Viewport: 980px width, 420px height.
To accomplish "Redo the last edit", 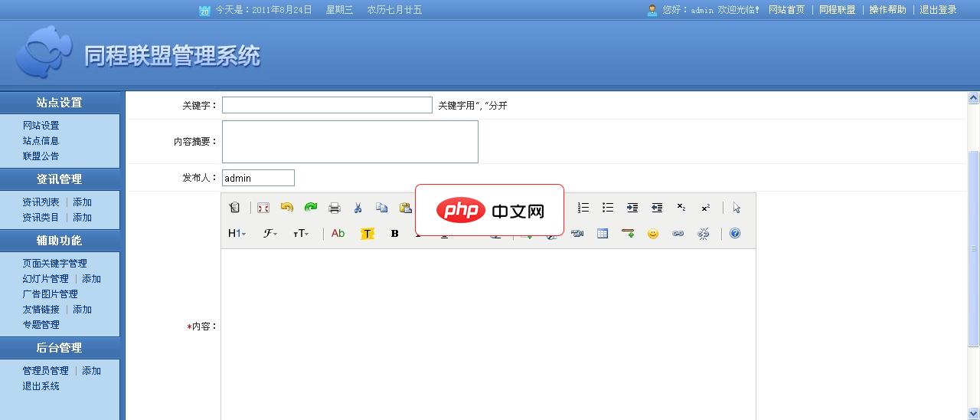I will [x=311, y=208].
